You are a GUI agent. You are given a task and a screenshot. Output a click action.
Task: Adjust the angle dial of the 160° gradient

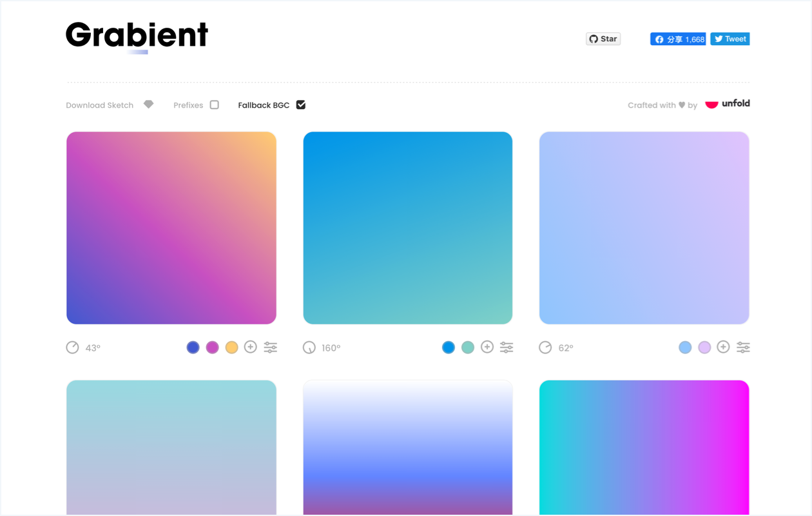(309, 348)
